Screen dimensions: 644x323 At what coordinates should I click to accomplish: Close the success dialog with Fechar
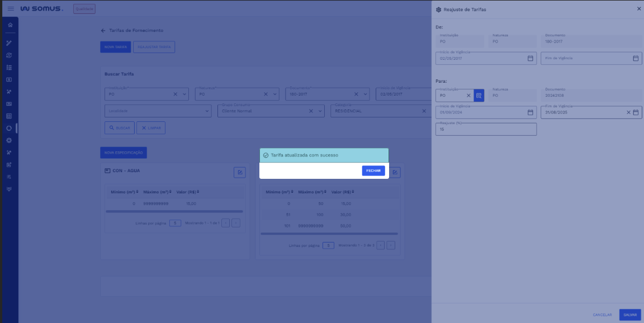click(x=373, y=170)
